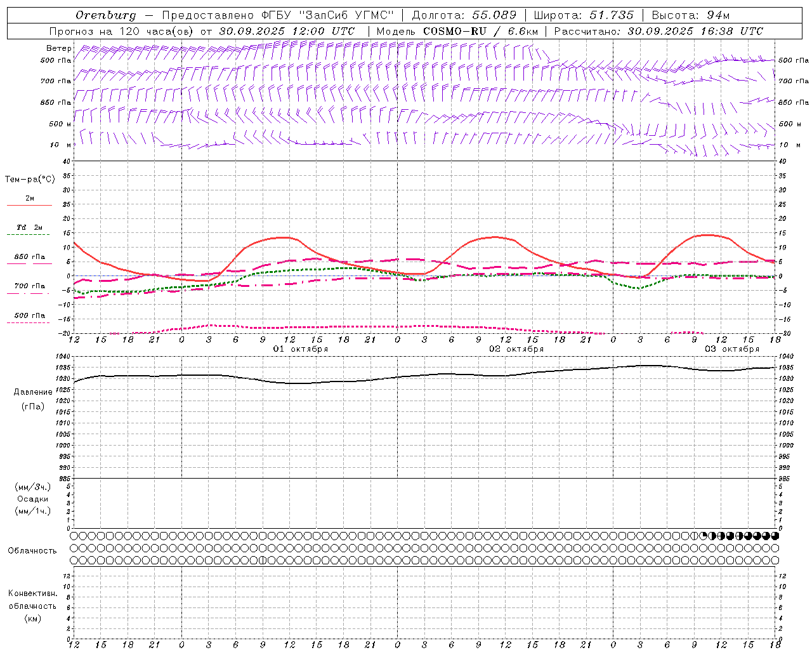This screenshot has width=812, height=650.
Task: Click the "Облачность" cloud cover label
Action: 32,551
